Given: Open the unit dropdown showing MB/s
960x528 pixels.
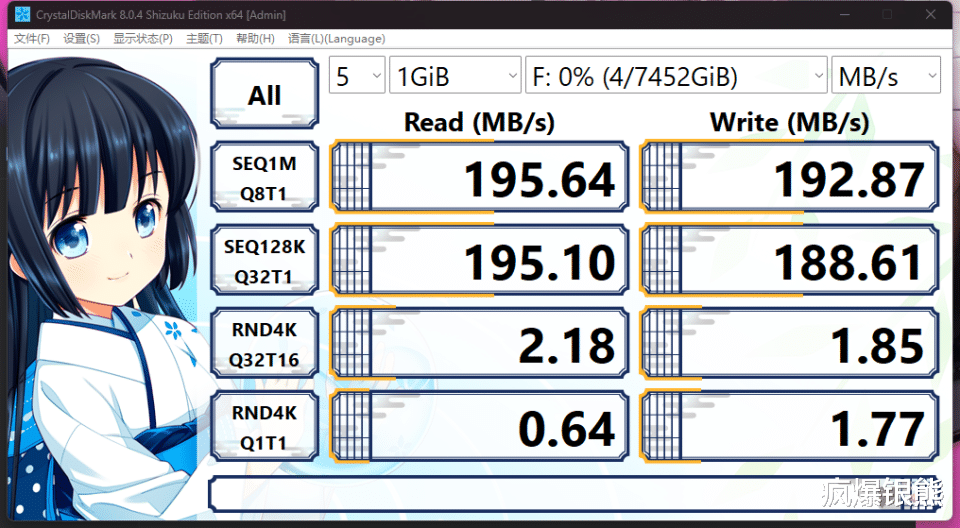Looking at the screenshot, I should 886,75.
